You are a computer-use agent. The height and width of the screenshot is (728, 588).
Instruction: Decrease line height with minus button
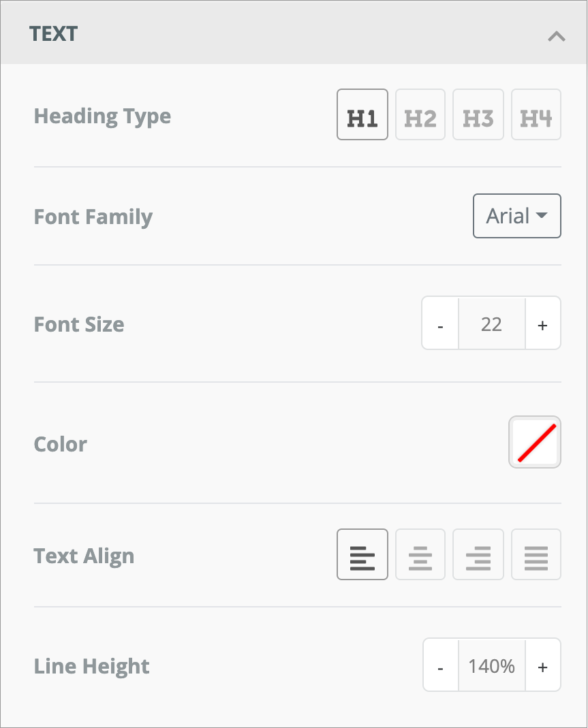441,665
